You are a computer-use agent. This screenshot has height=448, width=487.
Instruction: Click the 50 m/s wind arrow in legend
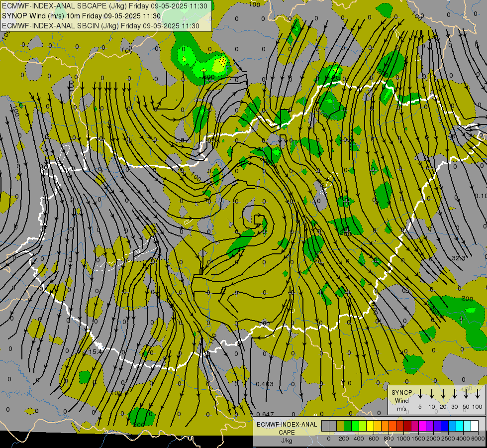coord(466,394)
